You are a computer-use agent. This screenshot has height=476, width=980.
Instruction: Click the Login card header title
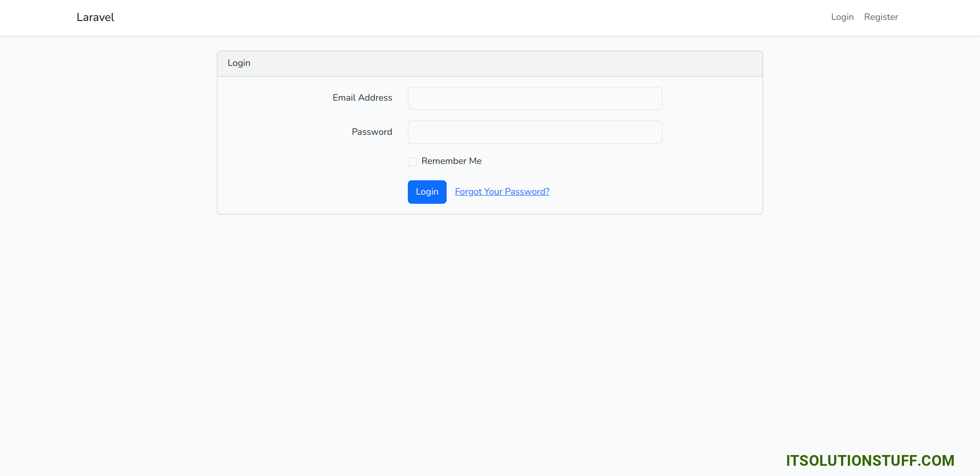pos(239,63)
